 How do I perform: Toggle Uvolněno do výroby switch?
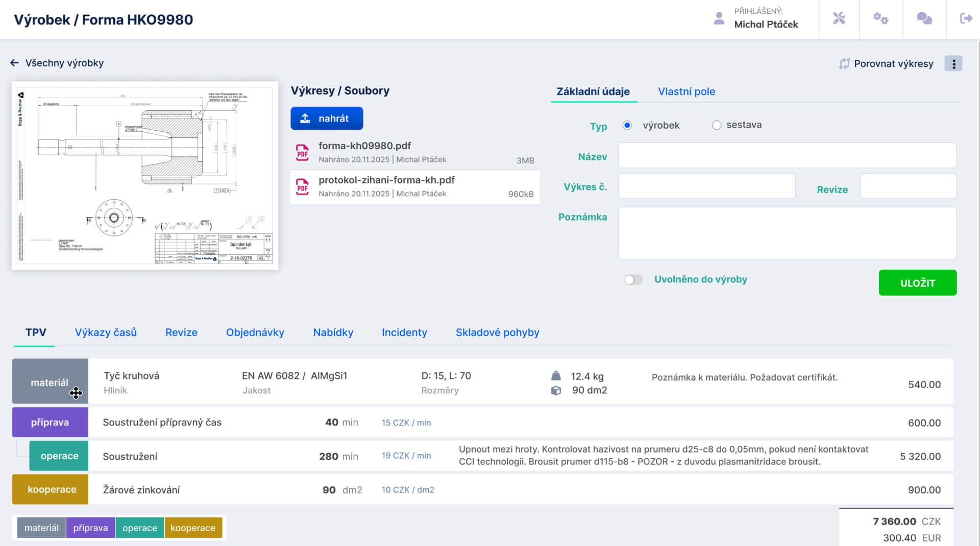633,279
